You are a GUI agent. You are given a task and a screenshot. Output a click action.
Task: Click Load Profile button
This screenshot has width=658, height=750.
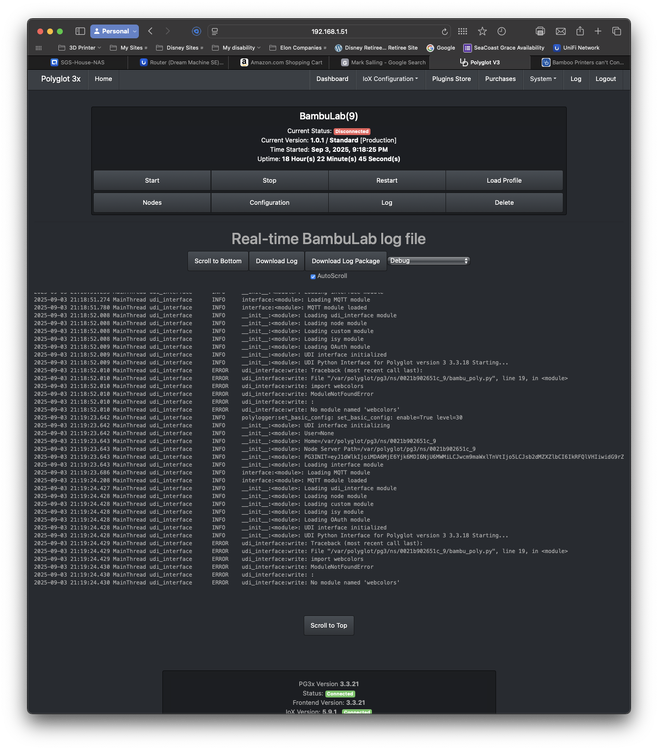[504, 180]
